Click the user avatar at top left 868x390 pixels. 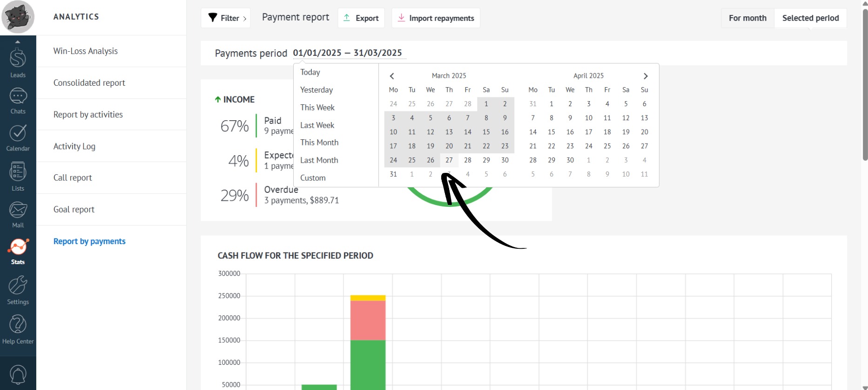coord(18,17)
